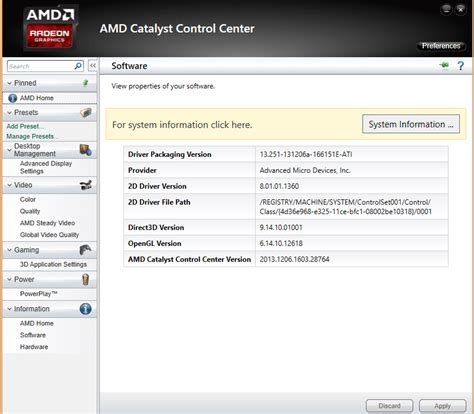Open help with the question mark icon
The width and height of the screenshot is (474, 414).
(x=461, y=66)
